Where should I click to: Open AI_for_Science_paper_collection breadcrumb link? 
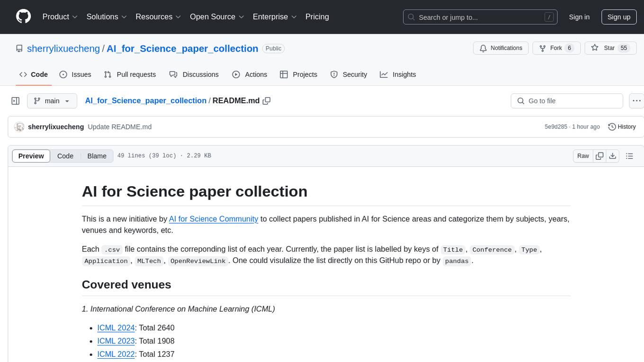point(145,100)
